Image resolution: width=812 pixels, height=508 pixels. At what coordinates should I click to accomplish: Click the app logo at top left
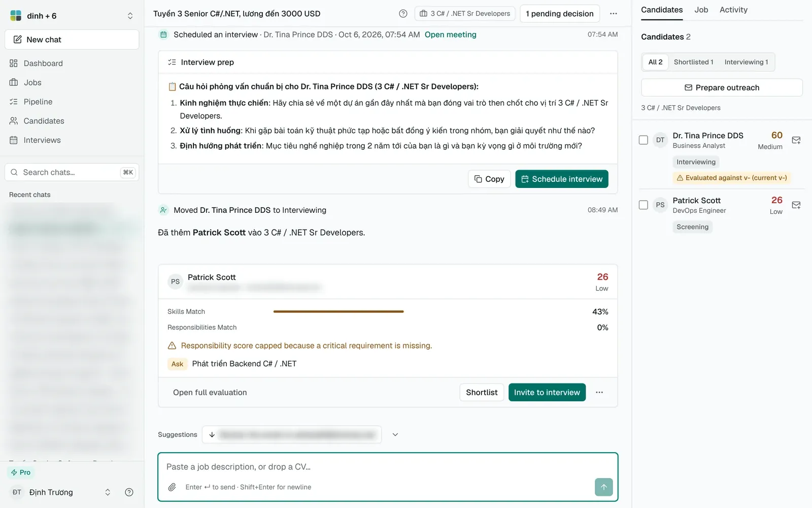(x=16, y=16)
